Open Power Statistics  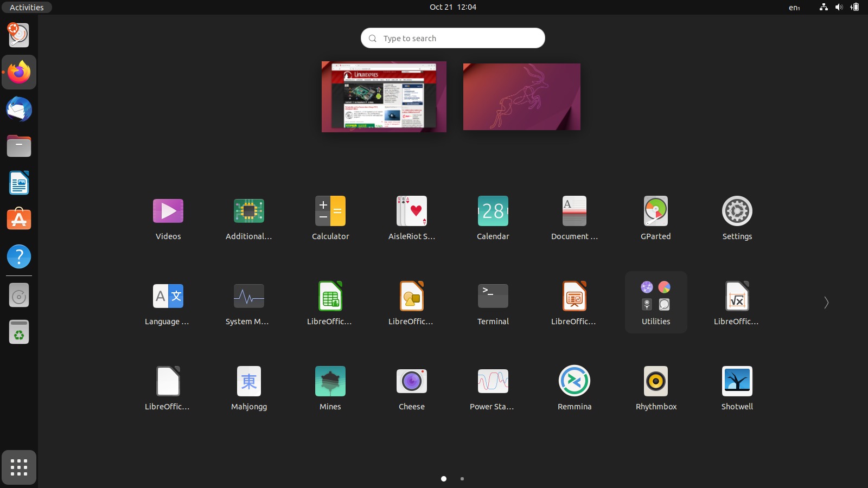(x=493, y=388)
